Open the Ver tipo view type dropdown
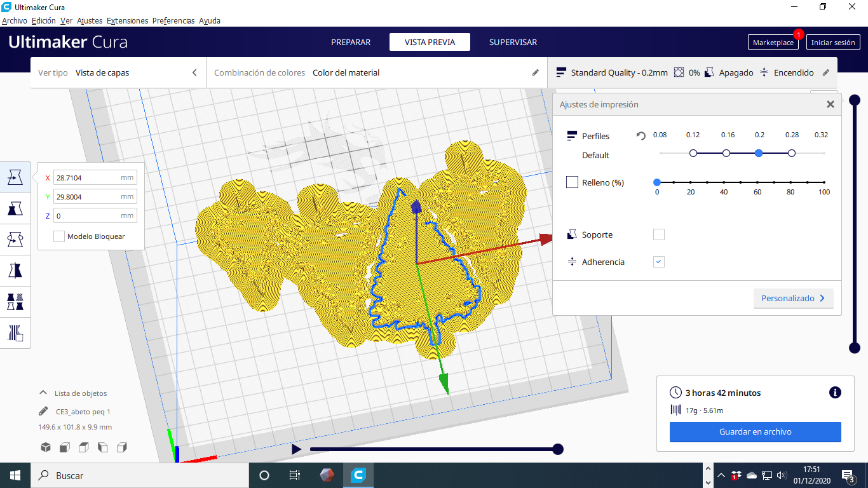The height and width of the screenshot is (488, 868). point(118,72)
